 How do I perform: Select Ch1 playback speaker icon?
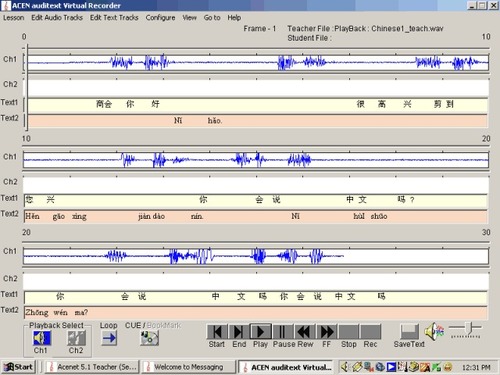[x=42, y=338]
